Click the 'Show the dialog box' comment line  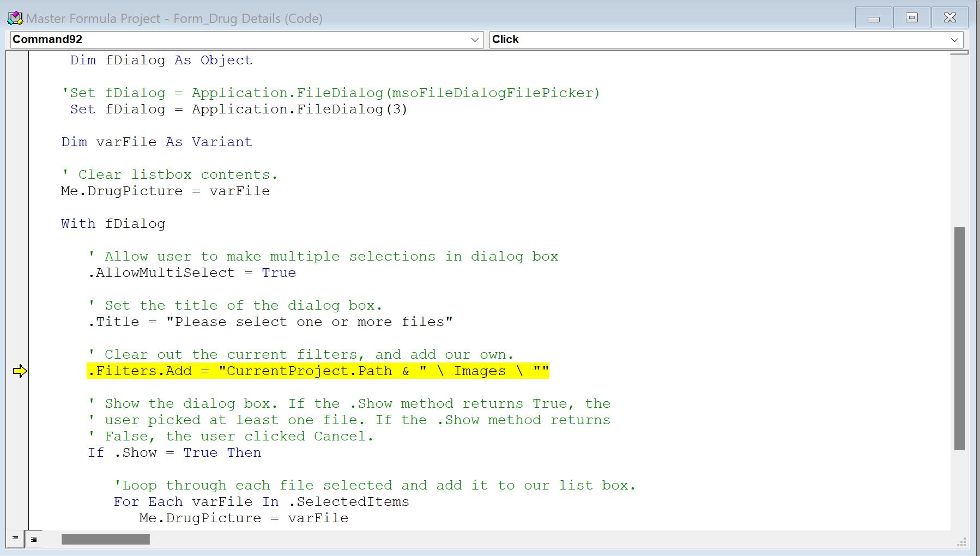[x=349, y=404]
